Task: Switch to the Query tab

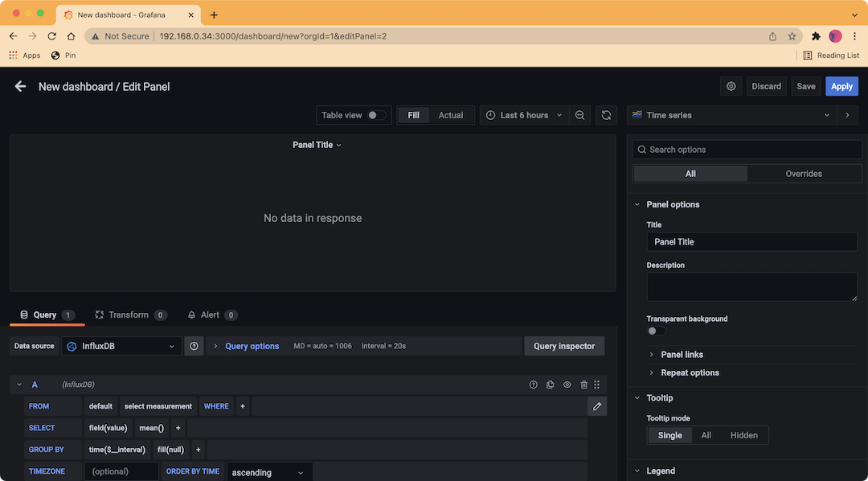Action: (47, 314)
